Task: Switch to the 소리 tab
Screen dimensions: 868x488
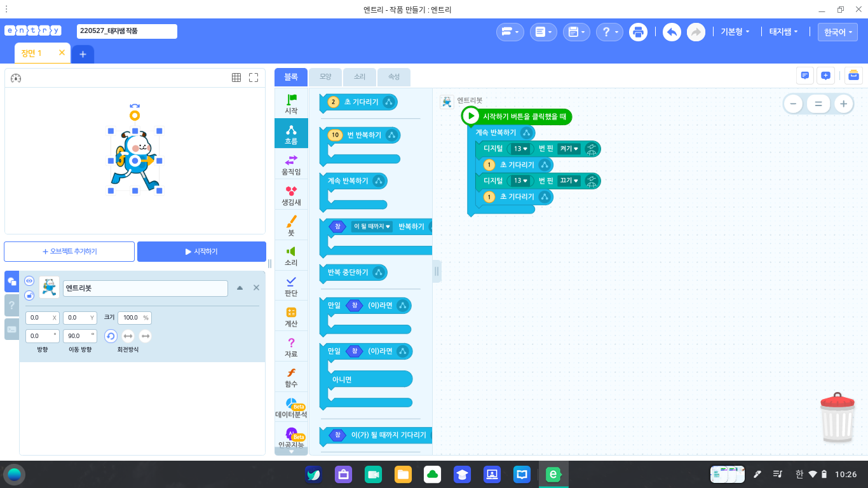Action: 360,77
